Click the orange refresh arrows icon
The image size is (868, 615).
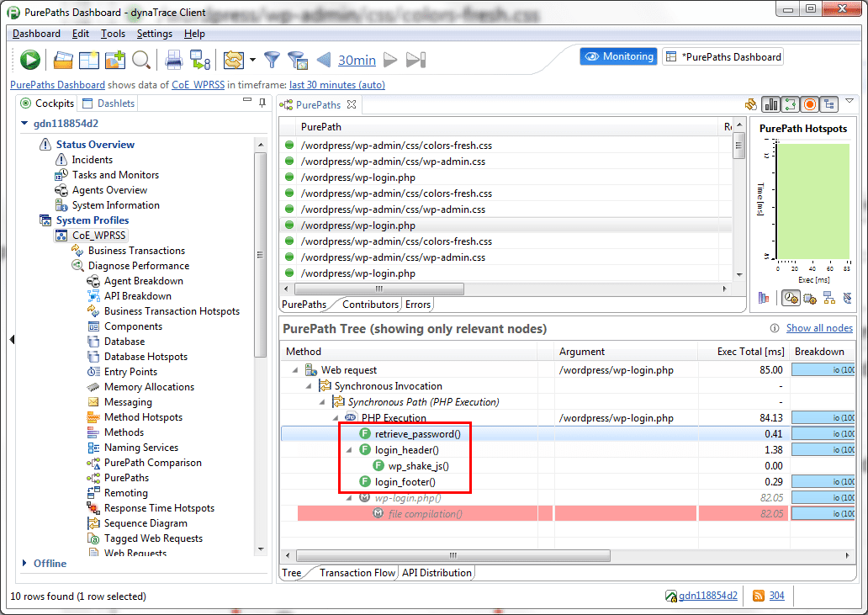coord(234,60)
